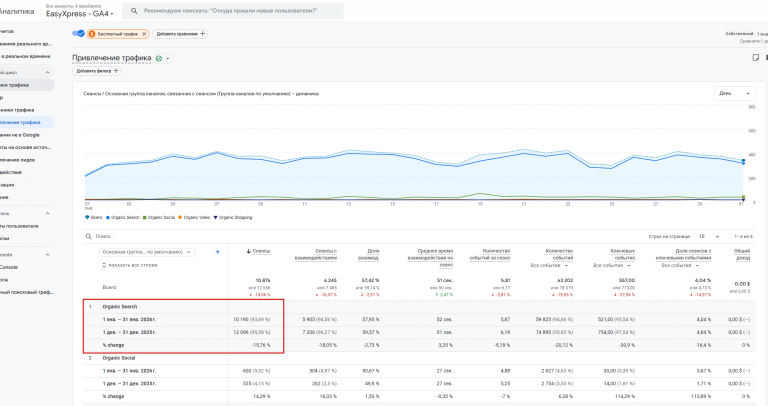Click the '10 190 (93,69 %)' sessions cell
The width and height of the screenshot is (768, 406).
tap(252, 319)
